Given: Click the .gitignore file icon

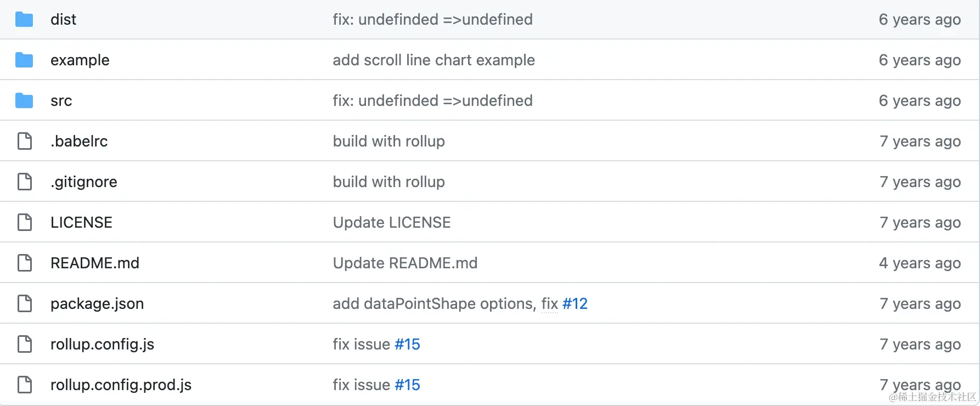Looking at the screenshot, I should point(25,182).
